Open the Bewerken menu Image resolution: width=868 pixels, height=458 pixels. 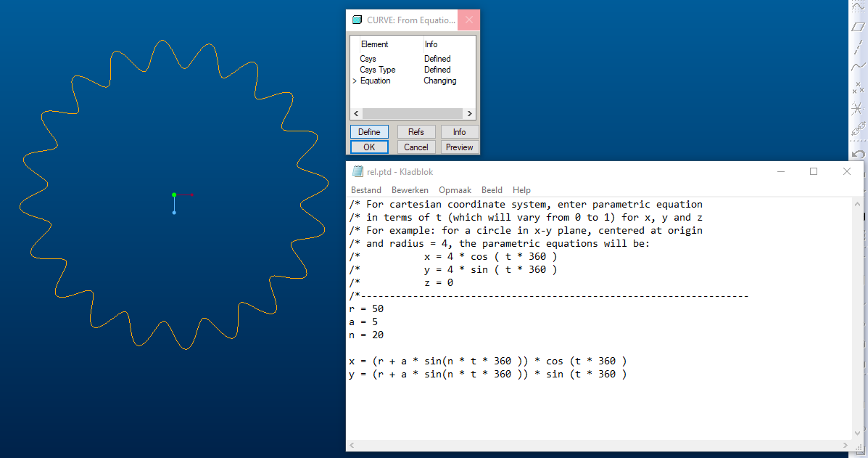point(410,190)
